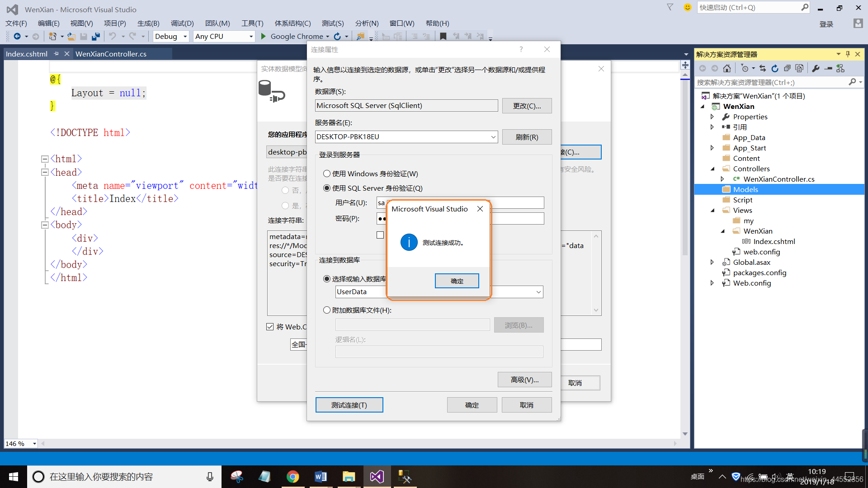The width and height of the screenshot is (868, 488).
Task: Click sync with active document icon
Action: (763, 68)
